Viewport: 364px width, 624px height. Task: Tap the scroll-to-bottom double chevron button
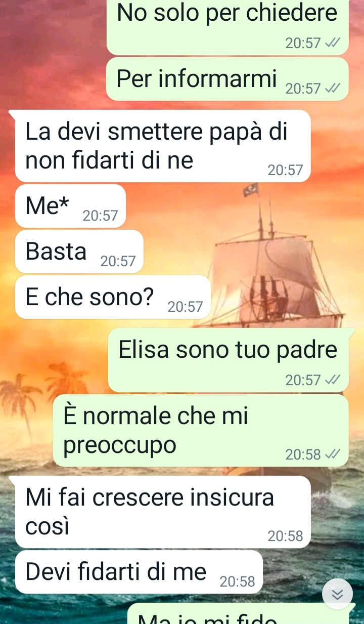coord(337,594)
